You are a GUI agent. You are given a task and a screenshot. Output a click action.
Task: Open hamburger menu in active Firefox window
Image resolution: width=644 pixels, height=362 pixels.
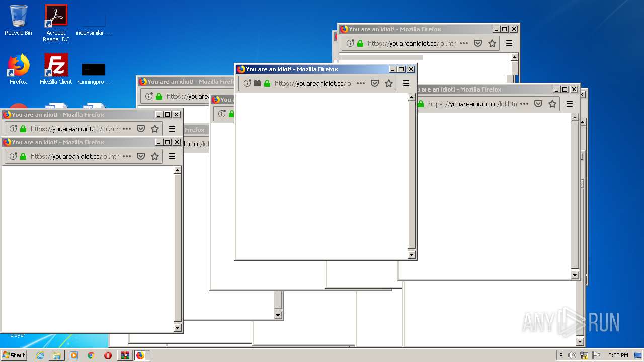[x=406, y=83]
